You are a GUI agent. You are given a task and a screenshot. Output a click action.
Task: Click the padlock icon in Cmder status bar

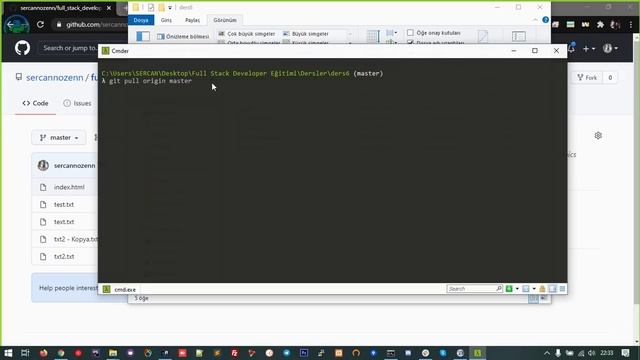click(x=542, y=289)
